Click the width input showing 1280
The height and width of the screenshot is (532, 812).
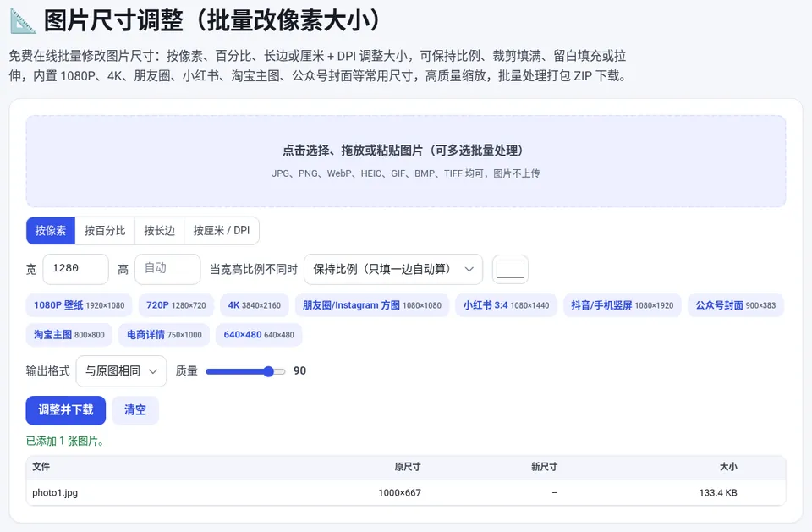point(75,269)
